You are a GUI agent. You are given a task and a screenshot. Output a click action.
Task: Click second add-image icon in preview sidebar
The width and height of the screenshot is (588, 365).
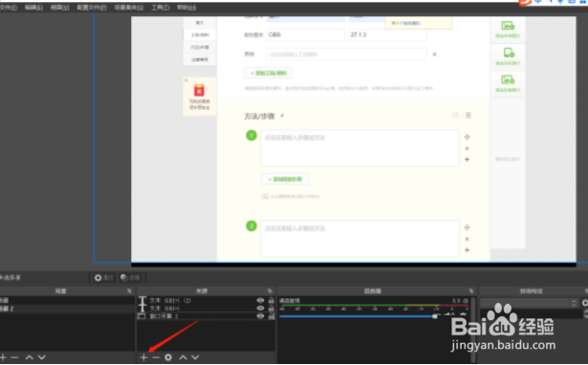(508, 53)
